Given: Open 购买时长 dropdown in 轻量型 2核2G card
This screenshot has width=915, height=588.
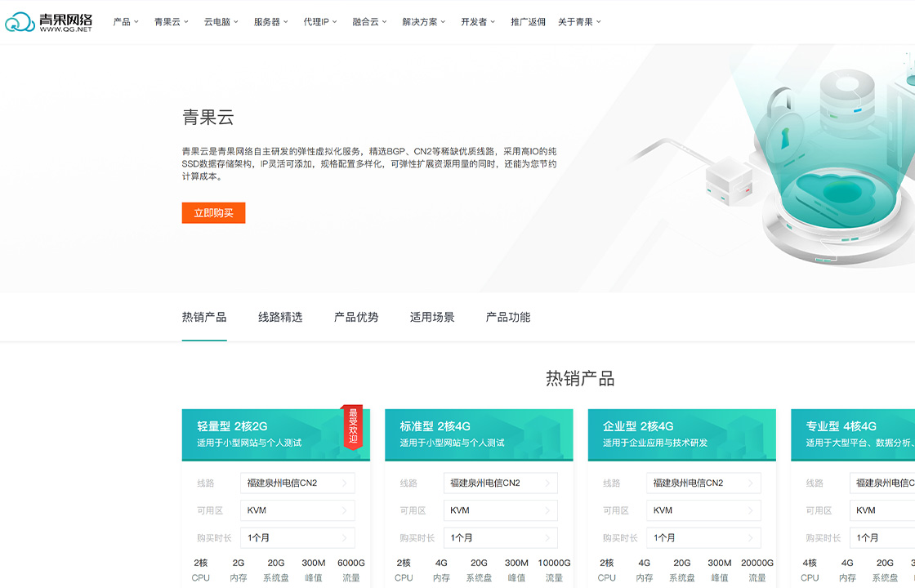Looking at the screenshot, I should click(297, 538).
